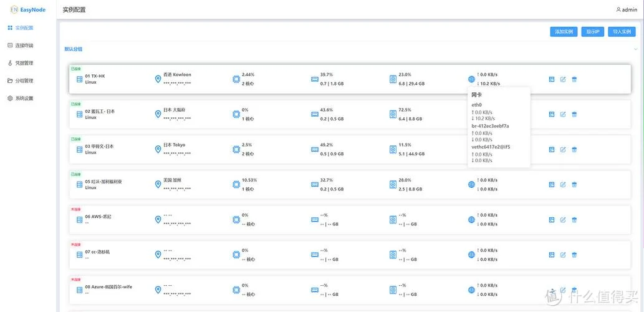Click the 01 TX-HK instance name
This screenshot has width=644, height=312.
[x=95, y=76]
